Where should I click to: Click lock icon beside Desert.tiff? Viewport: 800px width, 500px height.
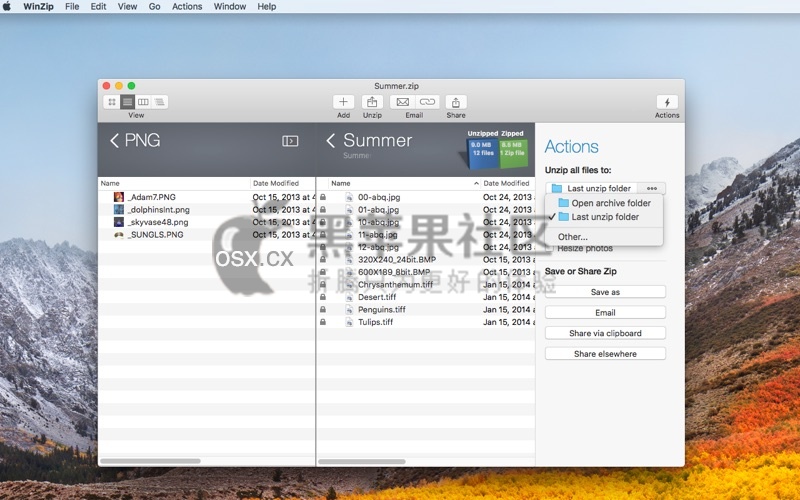(323, 297)
